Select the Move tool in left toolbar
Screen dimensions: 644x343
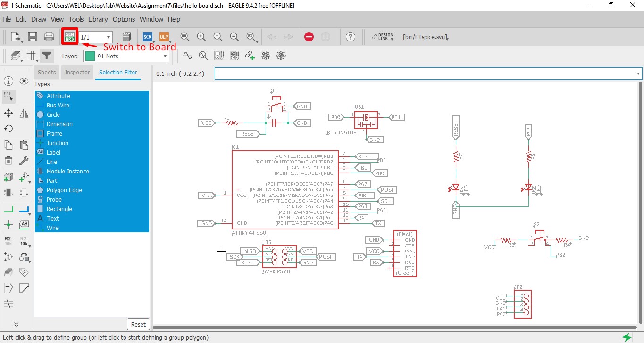[x=8, y=113]
